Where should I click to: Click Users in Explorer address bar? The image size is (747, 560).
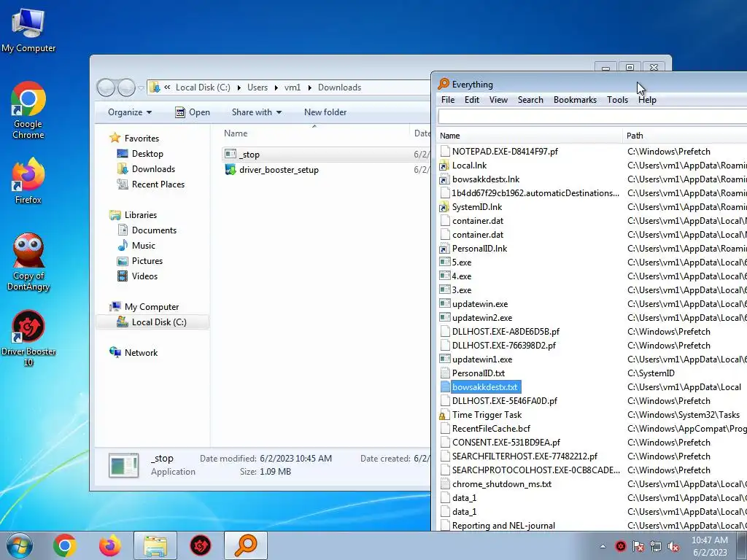coord(258,87)
